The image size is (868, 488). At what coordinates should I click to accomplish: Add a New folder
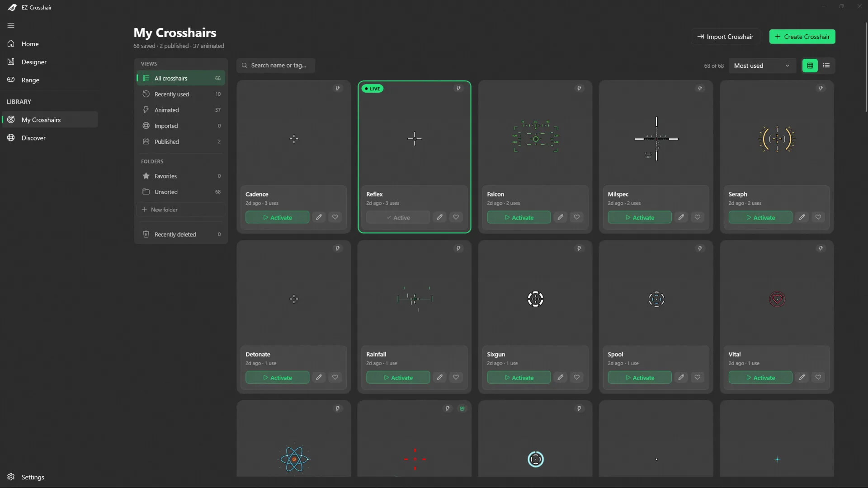[x=181, y=210]
